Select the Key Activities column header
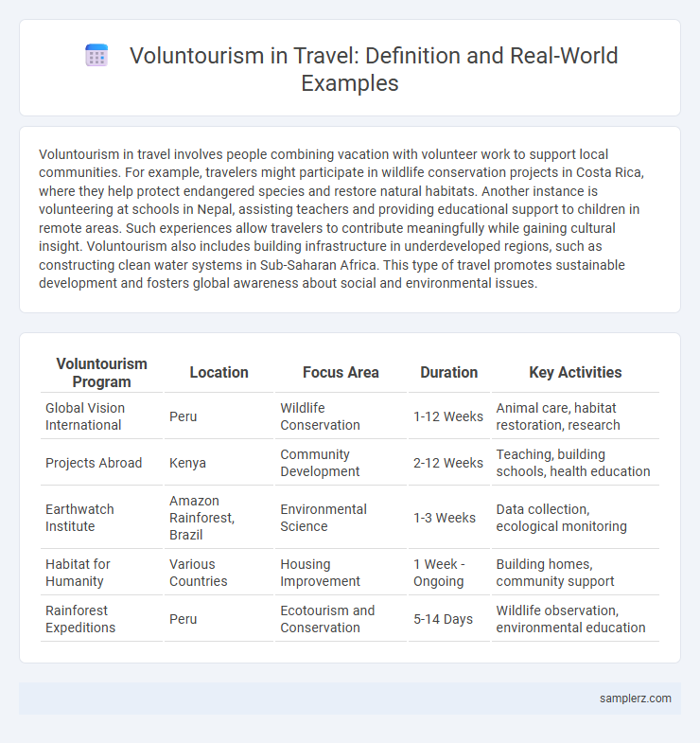The image size is (700, 743). [x=575, y=373]
